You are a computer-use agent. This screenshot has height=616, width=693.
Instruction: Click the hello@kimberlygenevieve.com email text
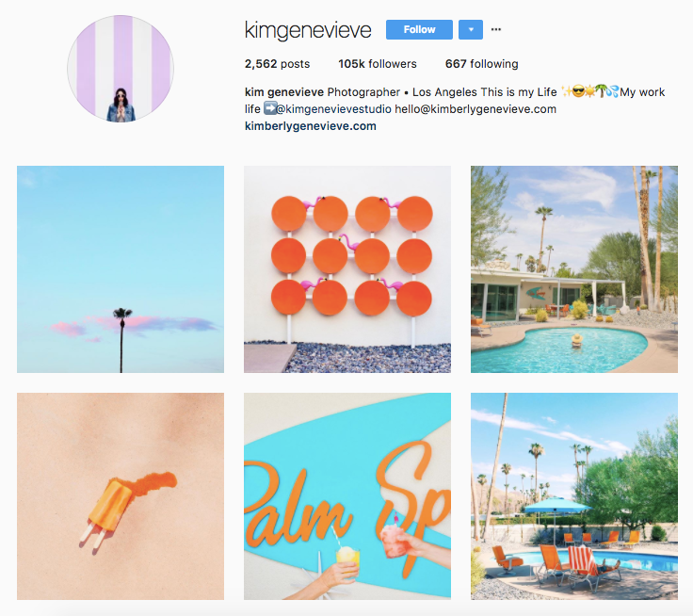[475, 109]
